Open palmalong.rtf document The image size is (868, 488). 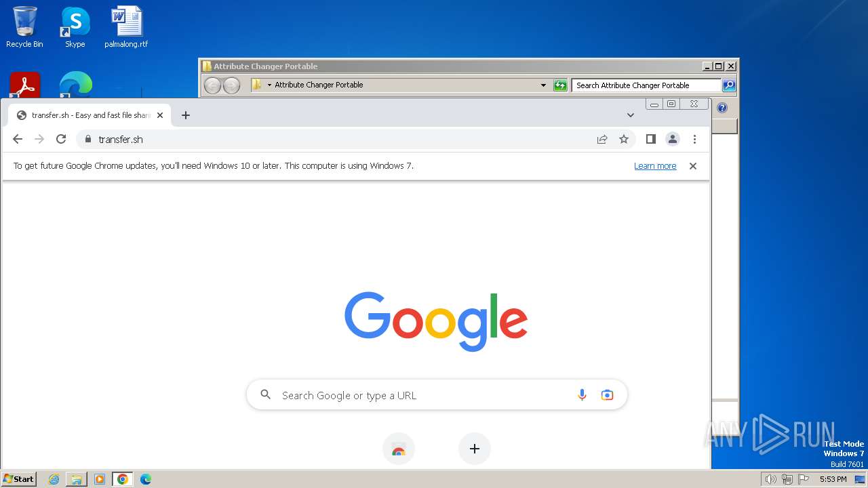(x=126, y=27)
